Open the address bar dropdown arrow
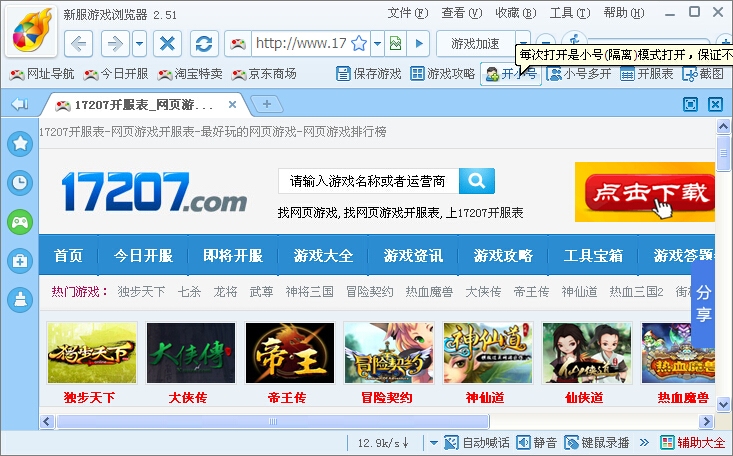 point(377,44)
